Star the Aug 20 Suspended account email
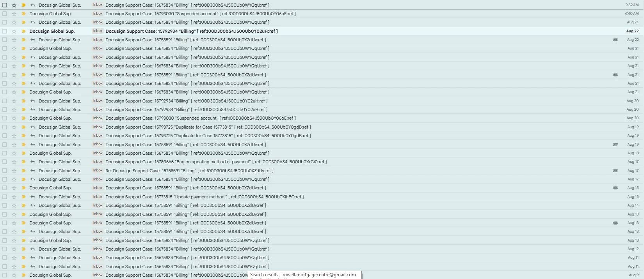This screenshot has height=279, width=644. point(14,118)
